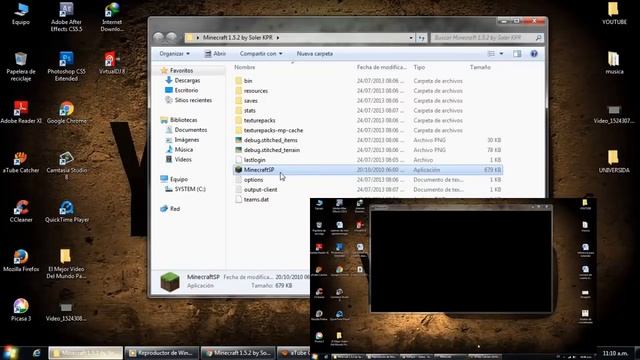Open Mozilla Firefox desktop shortcut
The height and width of the screenshot is (360, 640).
(x=21, y=261)
